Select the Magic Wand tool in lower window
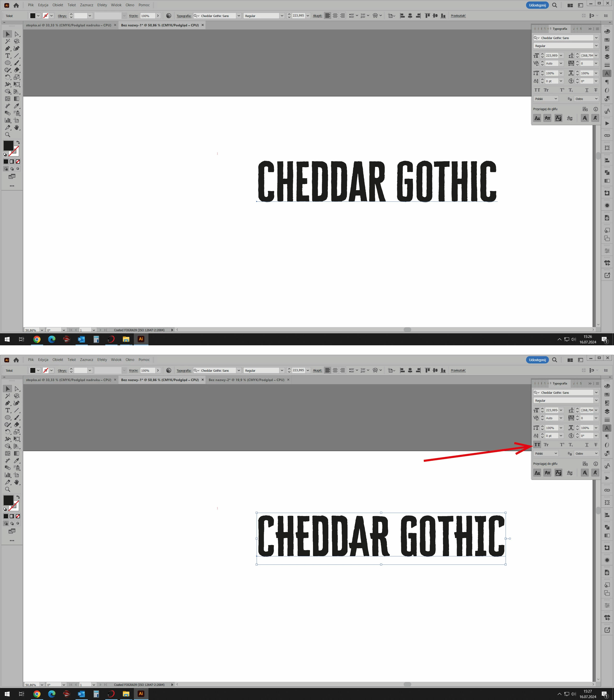Screen dimensions: 614x700 tap(7, 396)
